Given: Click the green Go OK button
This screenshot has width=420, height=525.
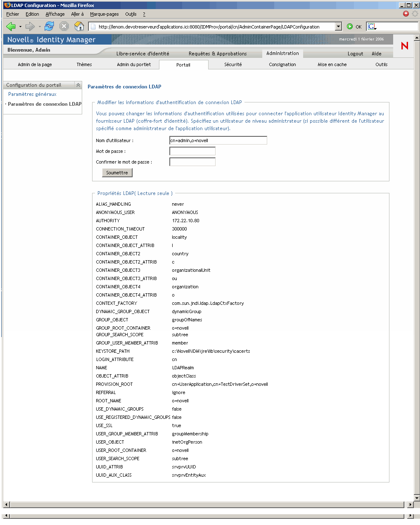Looking at the screenshot, I should tap(354, 27).
